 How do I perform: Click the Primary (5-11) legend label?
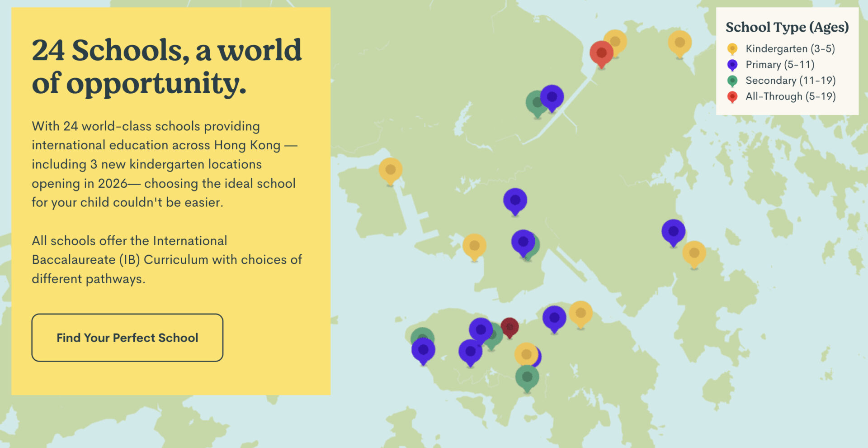779,64
